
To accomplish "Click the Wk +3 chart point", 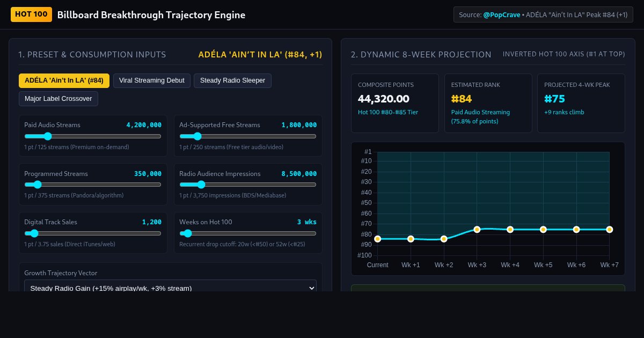I will (x=477, y=230).
